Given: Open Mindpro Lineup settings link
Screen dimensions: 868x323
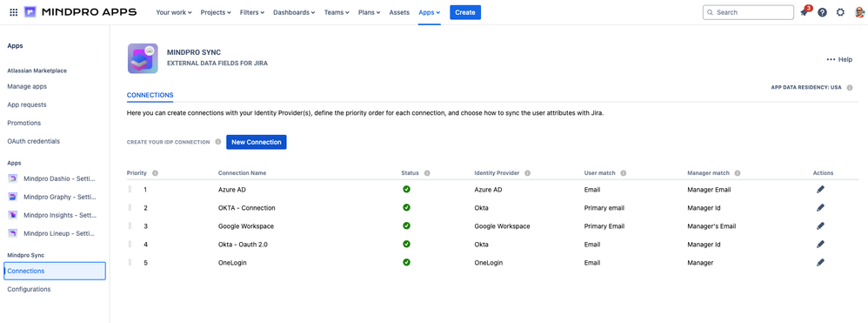Looking at the screenshot, I should (60, 233).
